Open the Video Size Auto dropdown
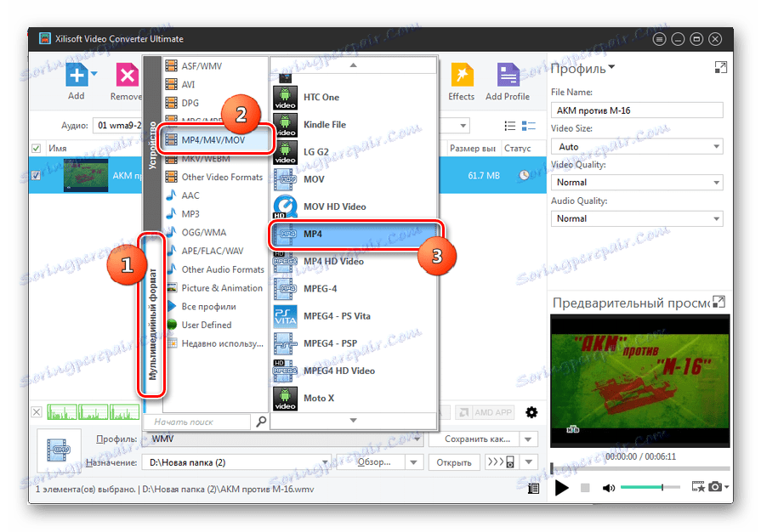 637,146
